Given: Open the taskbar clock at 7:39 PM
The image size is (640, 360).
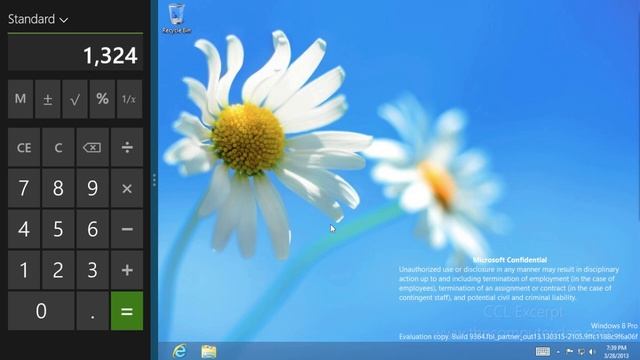Looking at the screenshot, I should pos(616,352).
